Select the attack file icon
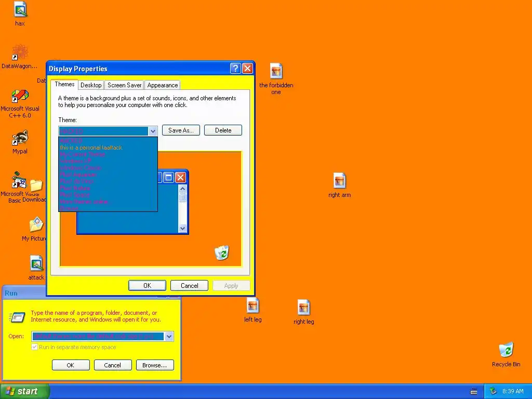The width and height of the screenshot is (532, 399). [36, 263]
